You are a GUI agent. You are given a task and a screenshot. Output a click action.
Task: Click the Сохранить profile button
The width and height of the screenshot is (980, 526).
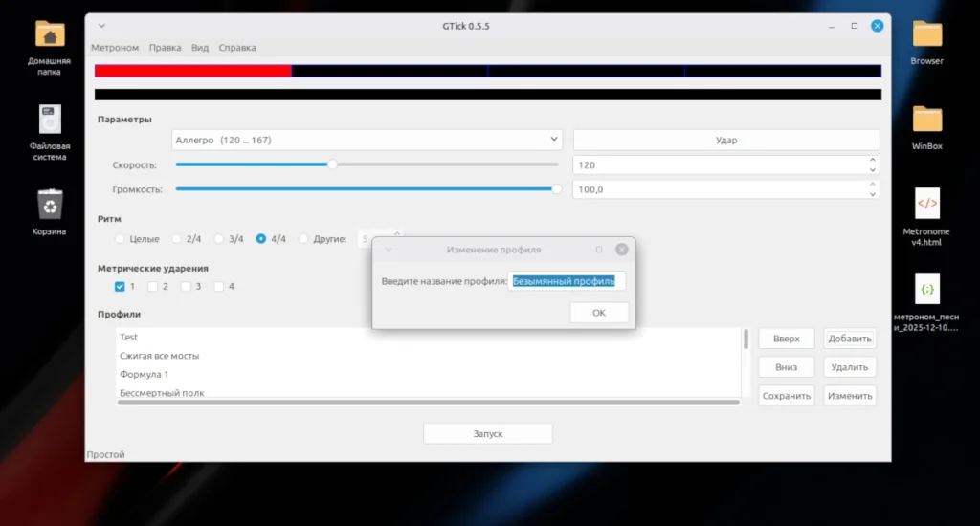[787, 395]
